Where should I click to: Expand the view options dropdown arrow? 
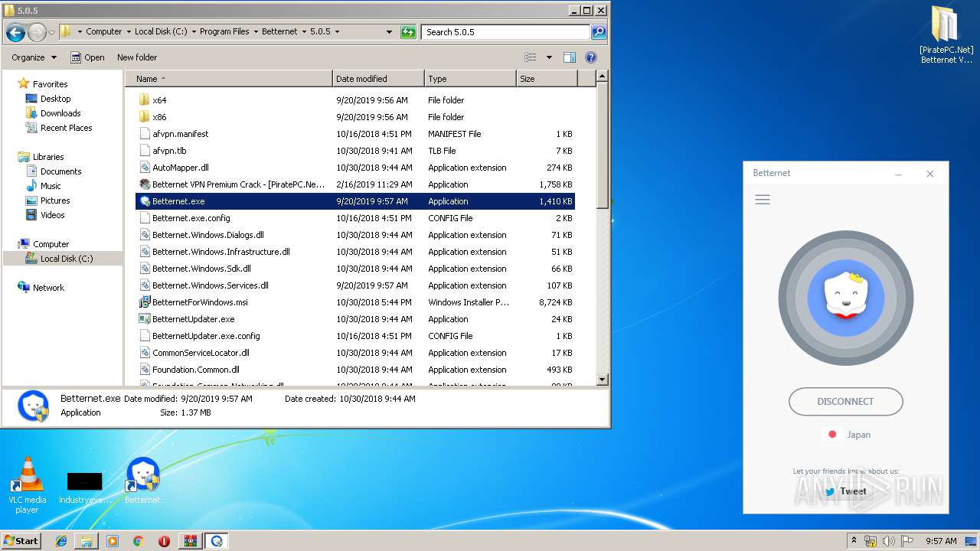[549, 57]
